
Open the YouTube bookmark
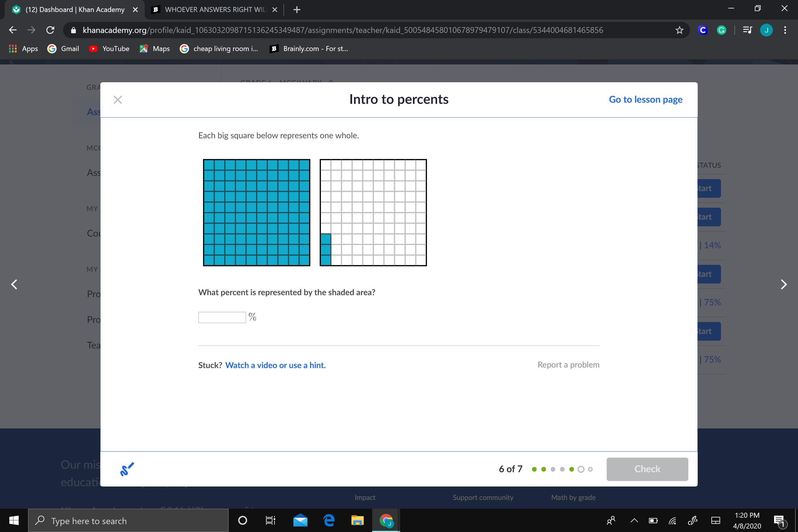point(109,48)
